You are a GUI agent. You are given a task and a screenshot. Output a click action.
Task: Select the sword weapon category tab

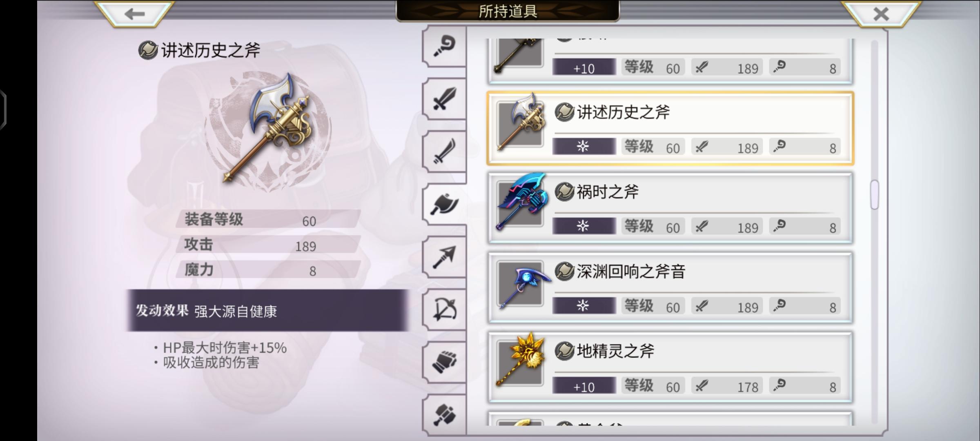444,99
